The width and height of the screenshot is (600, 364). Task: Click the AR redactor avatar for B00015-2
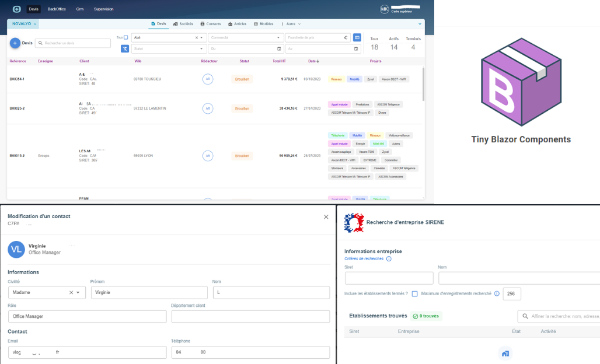(x=208, y=156)
